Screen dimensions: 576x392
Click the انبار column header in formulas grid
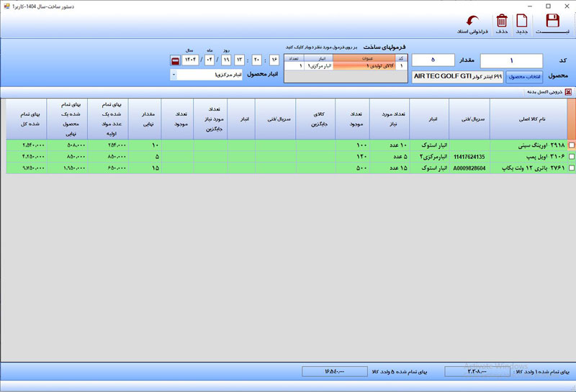point(318,58)
